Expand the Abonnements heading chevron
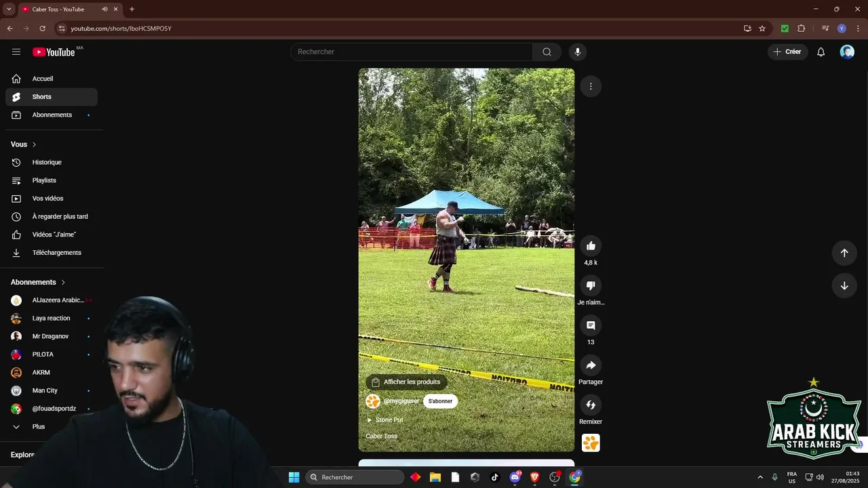868x488 pixels. point(63,282)
